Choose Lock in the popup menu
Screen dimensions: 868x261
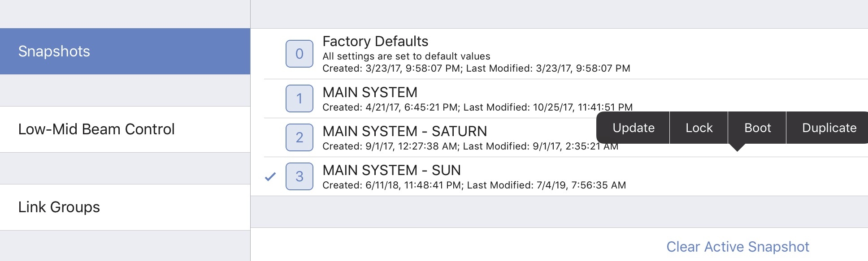(x=699, y=128)
